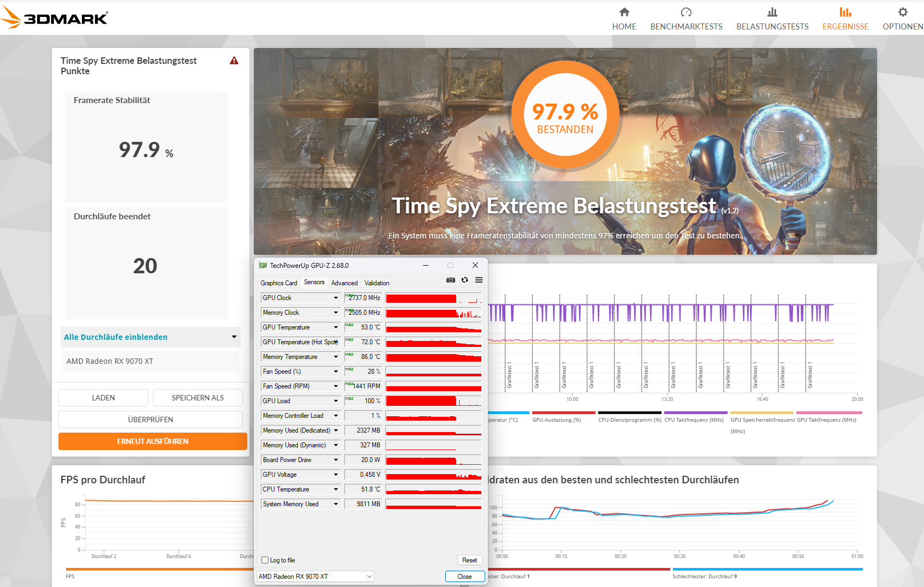Click AMD Radeon RX 9070 XT field in 3DMark
This screenshot has width=924, height=587.
click(x=151, y=361)
